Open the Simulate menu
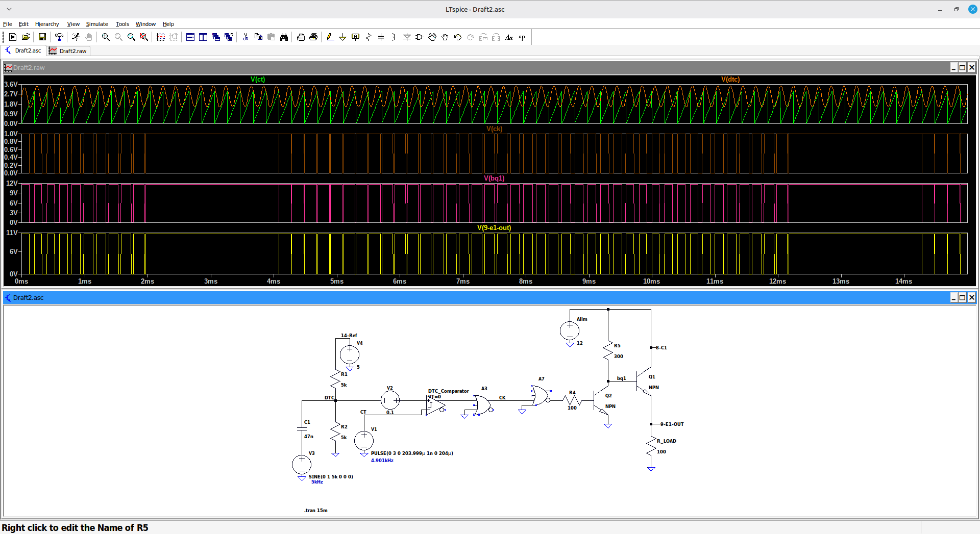980x534 pixels. (97, 24)
